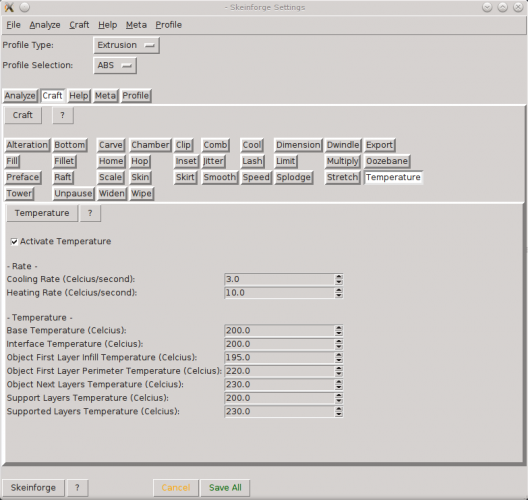Open the Craft menu in menu bar
This screenshot has width=528, height=500.
(x=79, y=25)
